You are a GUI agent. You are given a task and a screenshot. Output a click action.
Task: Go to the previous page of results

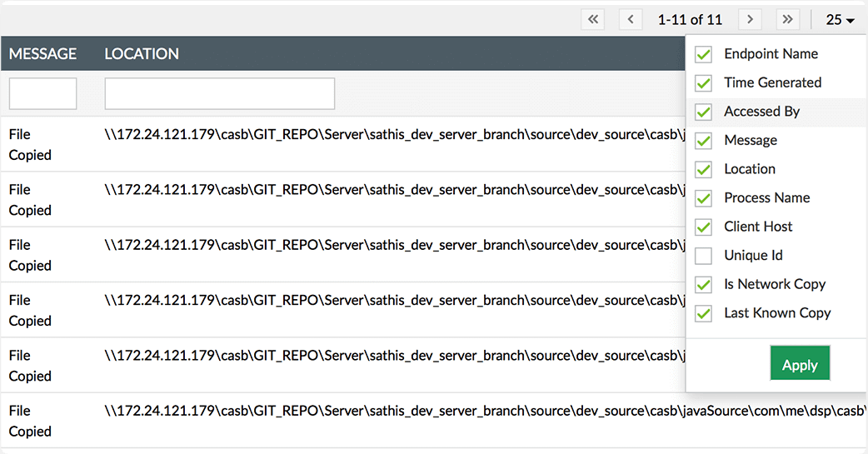[x=631, y=19]
